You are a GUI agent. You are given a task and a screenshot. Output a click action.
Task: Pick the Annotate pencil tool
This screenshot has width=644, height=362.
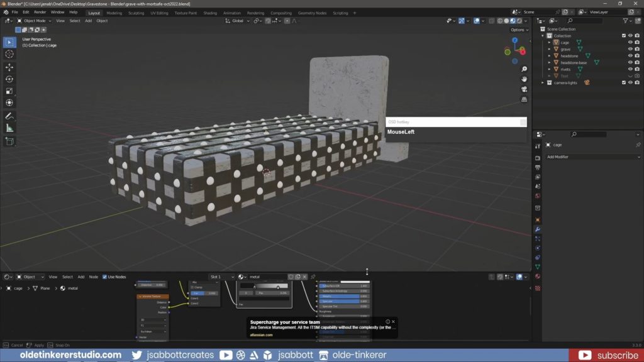(9, 116)
